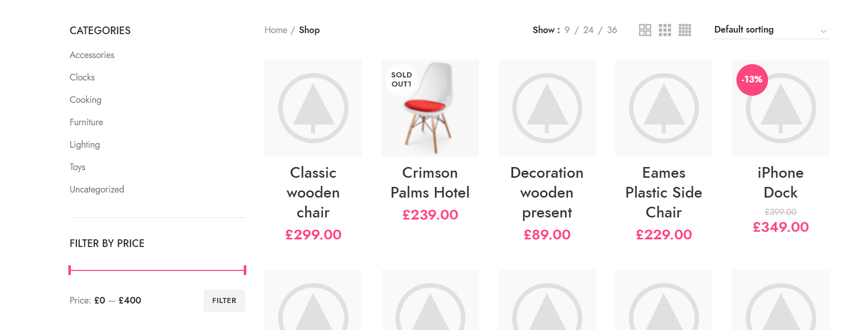Go to Home breadcrumb link

pyautogui.click(x=276, y=30)
